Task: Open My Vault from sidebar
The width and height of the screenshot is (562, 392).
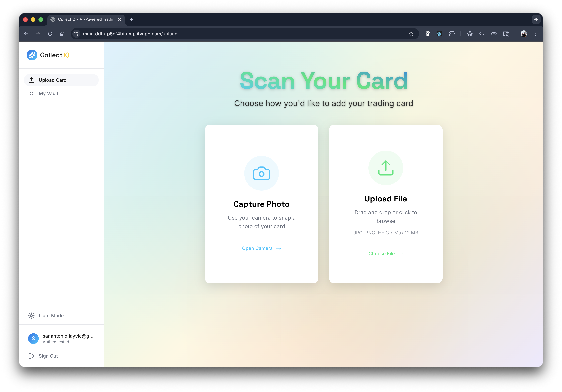Action: [48, 93]
